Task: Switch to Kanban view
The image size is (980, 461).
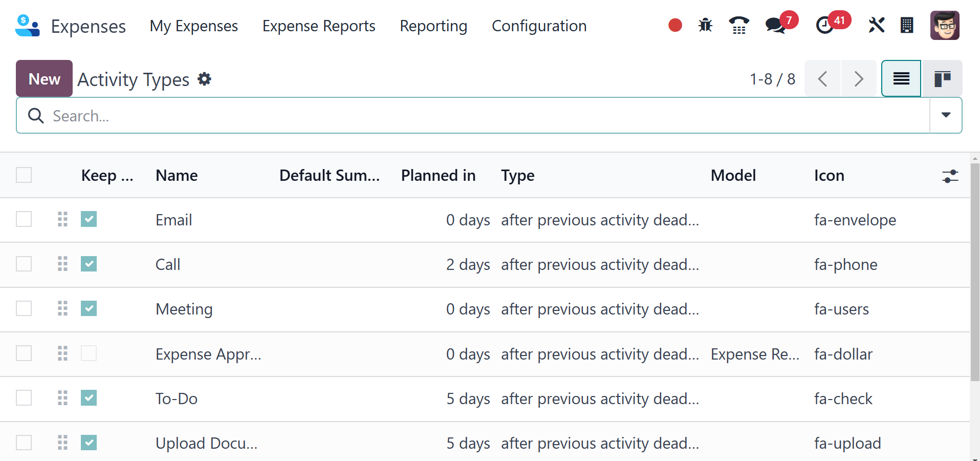Action: 942,79
